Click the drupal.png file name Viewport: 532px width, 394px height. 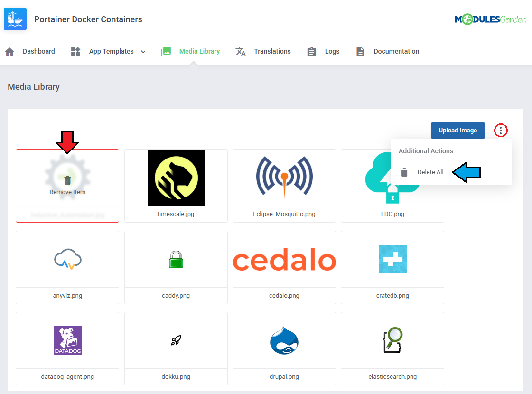click(x=284, y=377)
